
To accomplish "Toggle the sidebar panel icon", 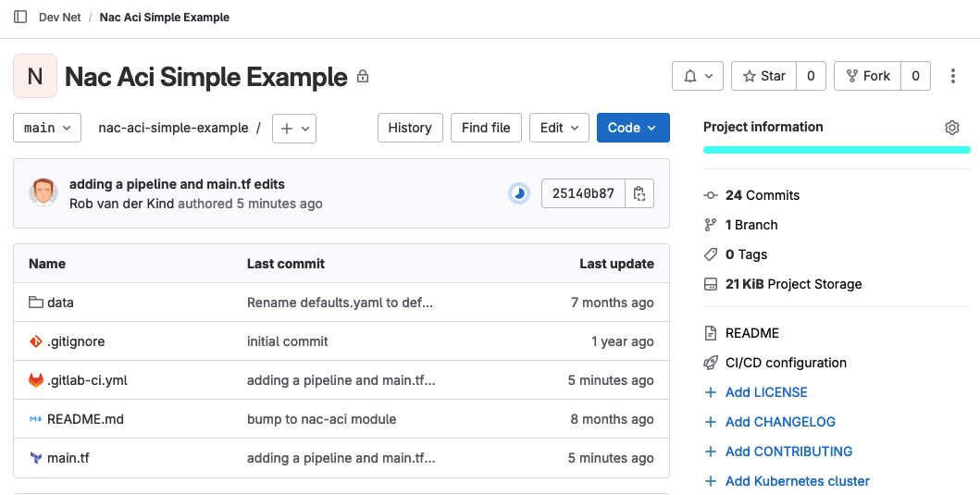I will 20,17.
